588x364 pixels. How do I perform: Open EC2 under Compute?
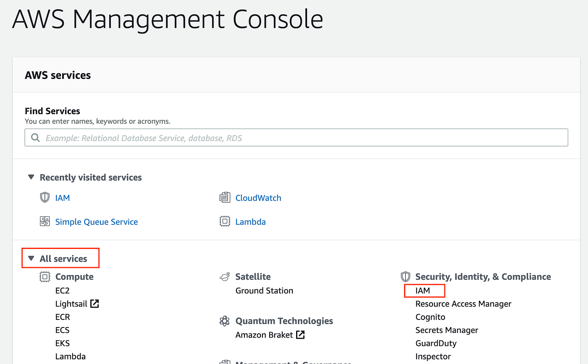(x=63, y=291)
